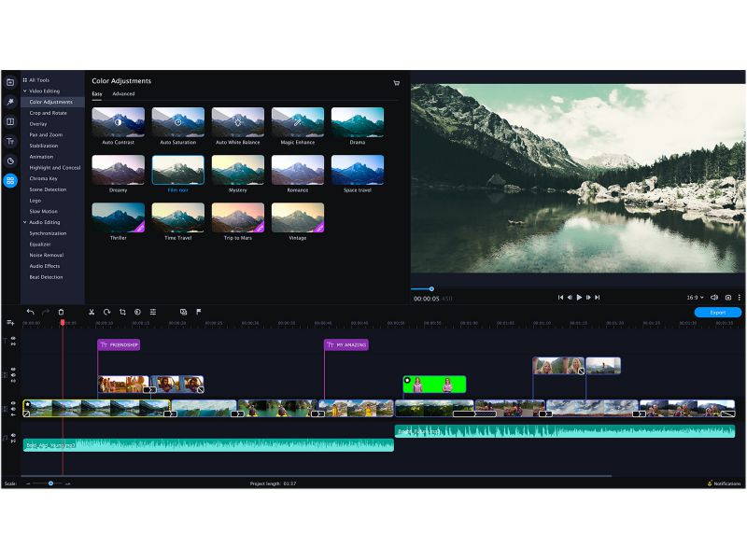Click the Redo arrow icon
Image resolution: width=747 pixels, height=560 pixels.
pyautogui.click(x=45, y=312)
